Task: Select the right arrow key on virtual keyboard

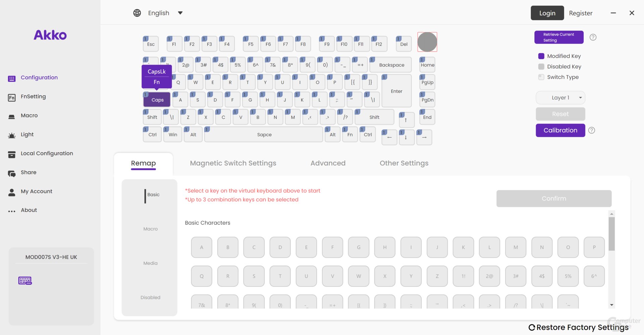Action: tap(424, 137)
